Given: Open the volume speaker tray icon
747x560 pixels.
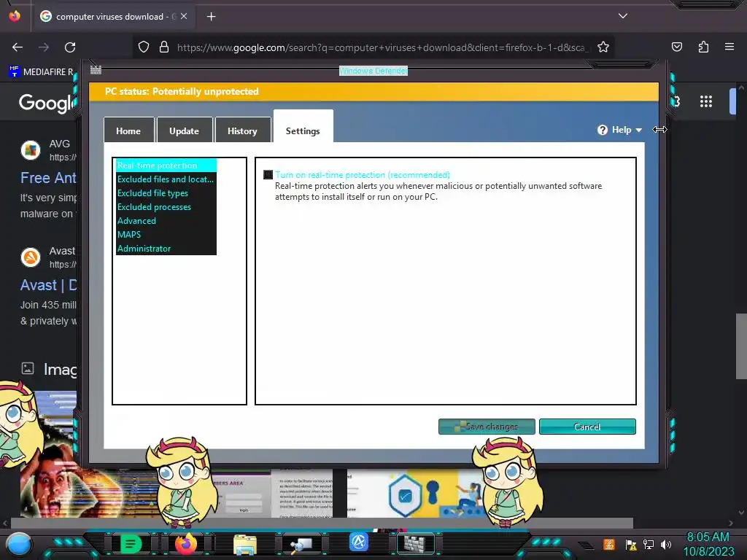Looking at the screenshot, I should click(x=665, y=544).
